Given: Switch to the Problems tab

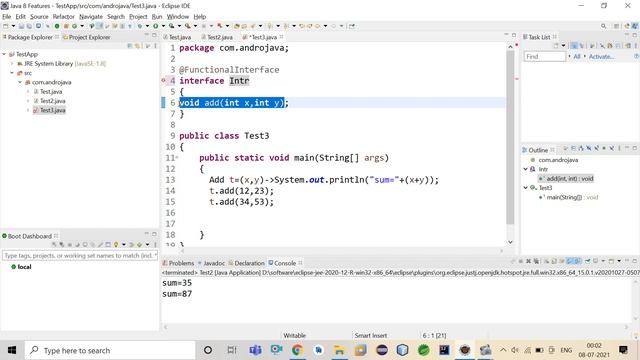Looking at the screenshot, I should (178, 263).
